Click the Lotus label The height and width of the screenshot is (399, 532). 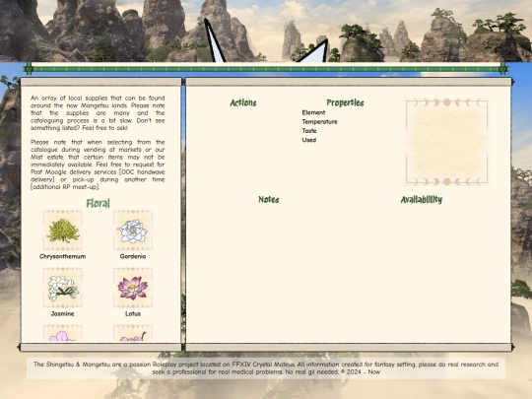[133, 314]
